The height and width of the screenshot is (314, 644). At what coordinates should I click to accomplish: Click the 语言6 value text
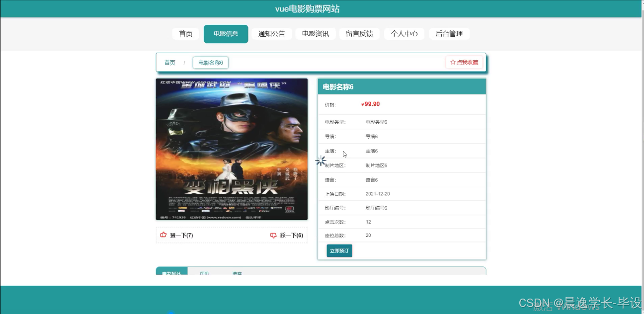pos(372,180)
